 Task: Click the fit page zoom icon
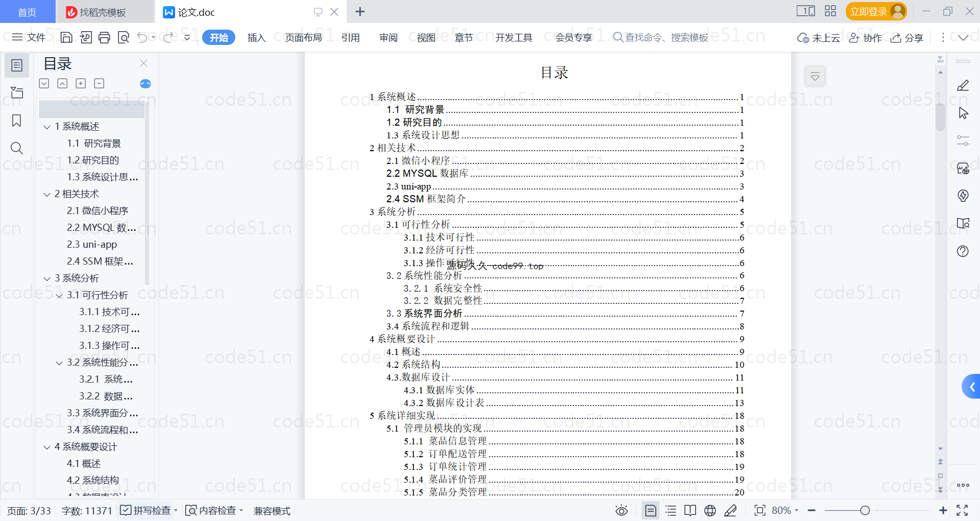coord(759,511)
